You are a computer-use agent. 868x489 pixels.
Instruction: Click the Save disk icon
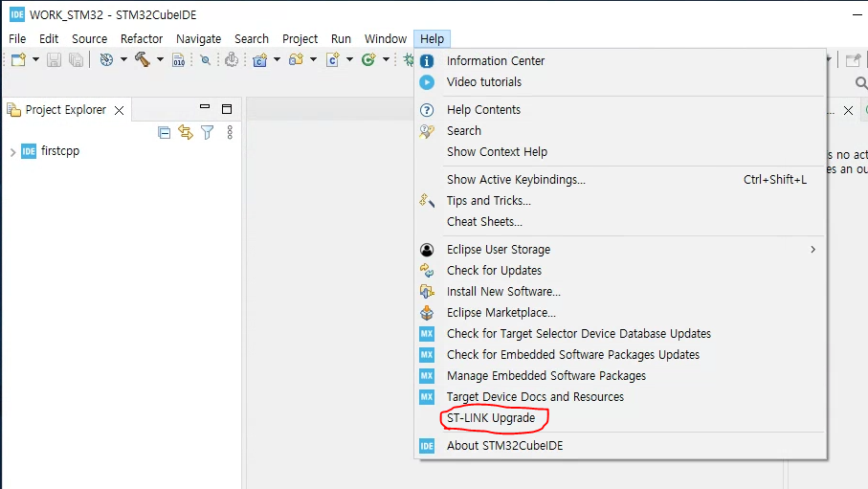coord(54,59)
